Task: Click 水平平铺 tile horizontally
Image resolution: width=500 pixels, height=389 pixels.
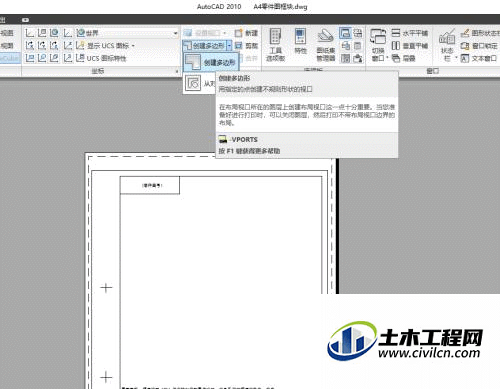Action: pyautogui.click(x=410, y=33)
